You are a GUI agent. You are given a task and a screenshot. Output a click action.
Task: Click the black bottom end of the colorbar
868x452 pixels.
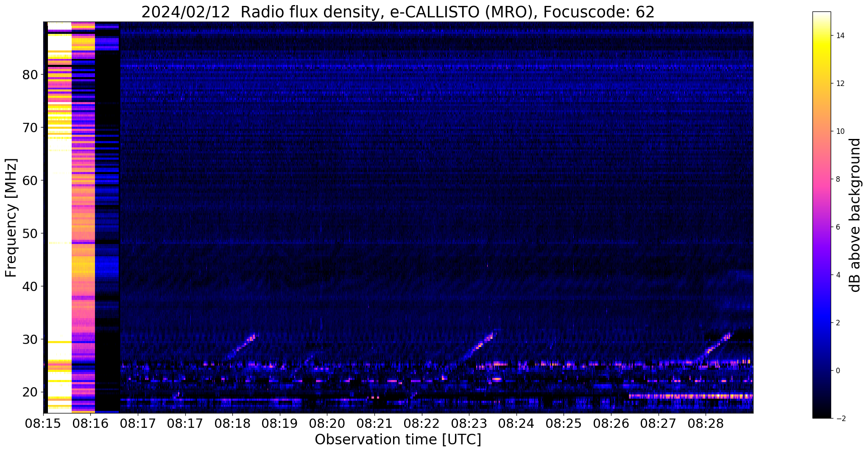[x=821, y=414]
